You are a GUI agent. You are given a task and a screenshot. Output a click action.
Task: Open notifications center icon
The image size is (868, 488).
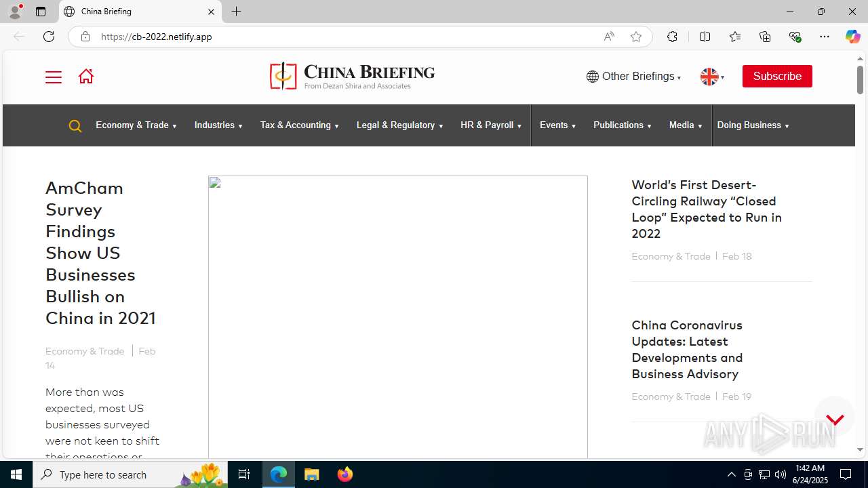[846, 474]
